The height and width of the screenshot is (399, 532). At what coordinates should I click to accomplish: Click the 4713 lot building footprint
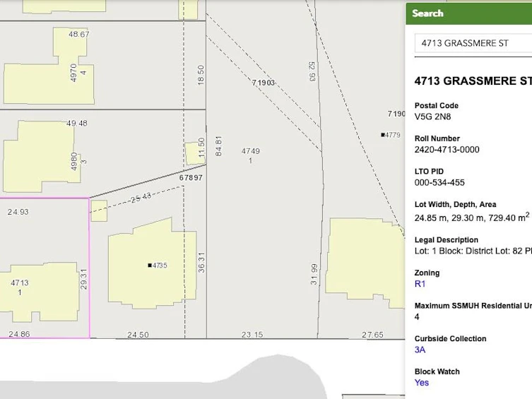point(39,292)
